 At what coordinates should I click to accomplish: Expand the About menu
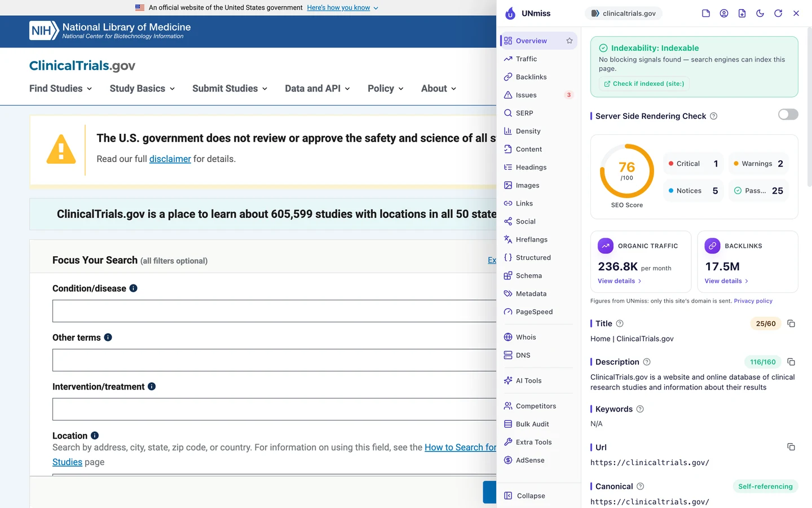pyautogui.click(x=439, y=89)
